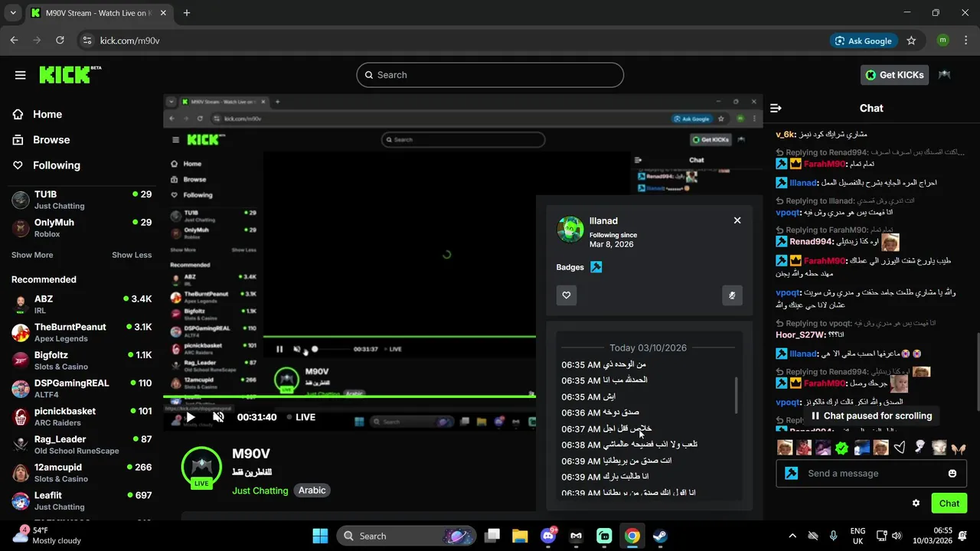
Task: Expand followed channels with Show More
Action: point(32,255)
